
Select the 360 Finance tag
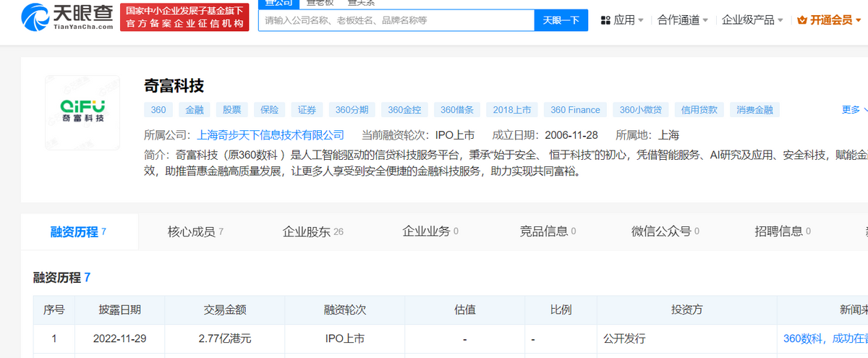575,110
